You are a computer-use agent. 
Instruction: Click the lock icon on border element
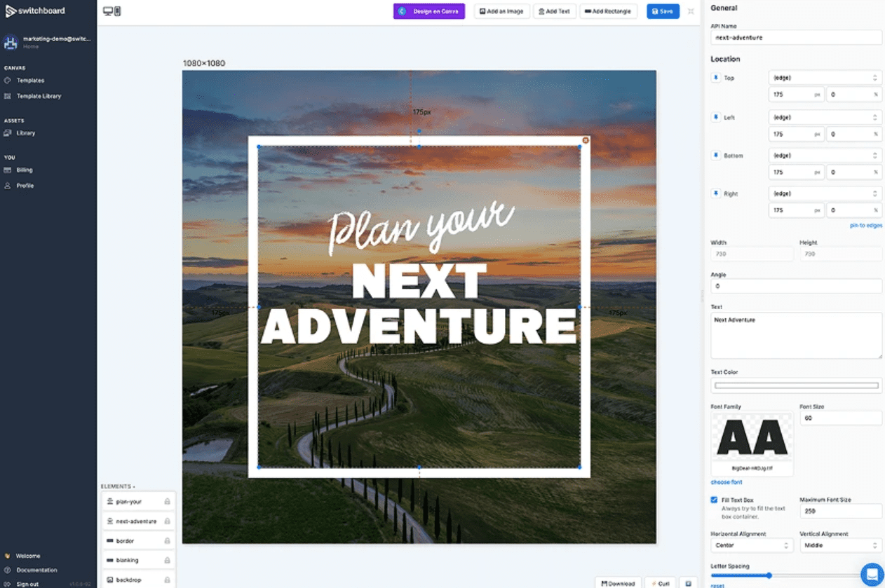coord(167,541)
